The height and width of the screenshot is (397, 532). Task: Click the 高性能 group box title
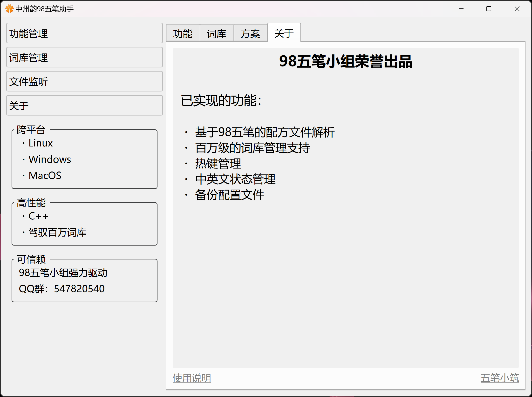tap(31, 203)
